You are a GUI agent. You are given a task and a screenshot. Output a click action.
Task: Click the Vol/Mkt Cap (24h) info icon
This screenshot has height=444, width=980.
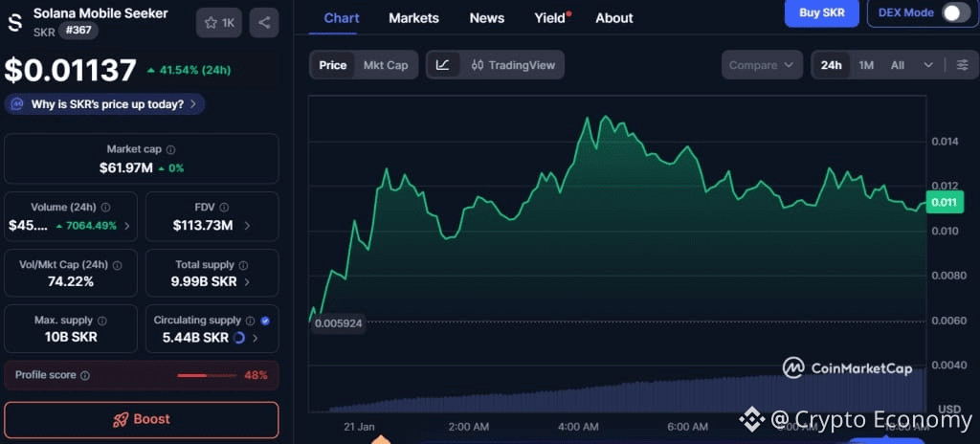click(x=117, y=264)
